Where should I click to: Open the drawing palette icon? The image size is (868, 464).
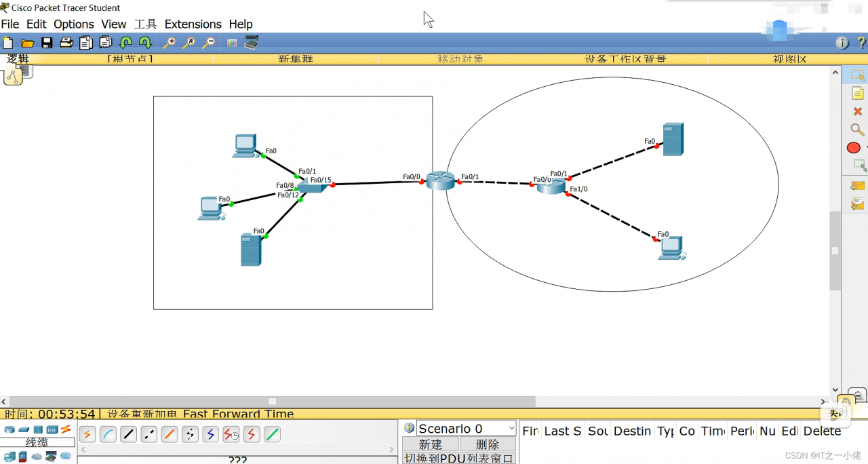click(232, 43)
